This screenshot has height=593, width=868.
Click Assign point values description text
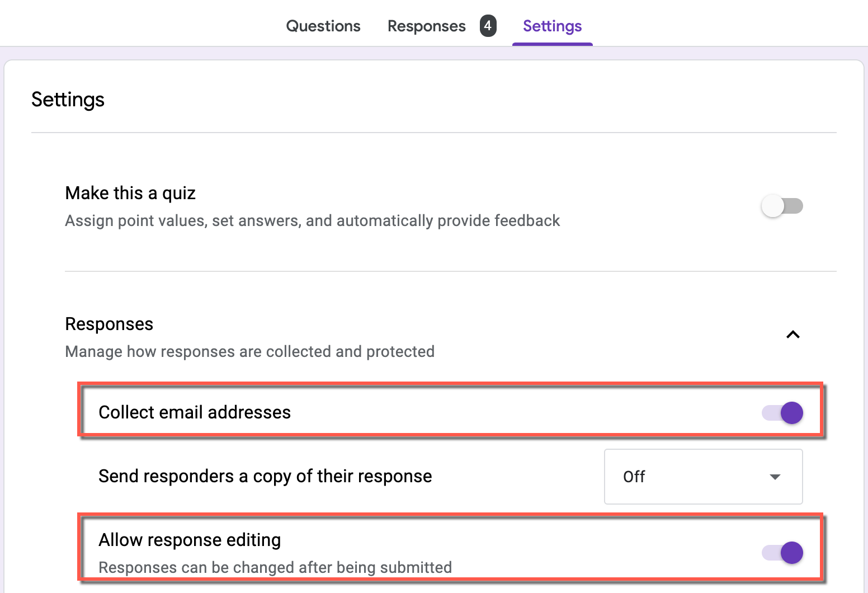[312, 220]
